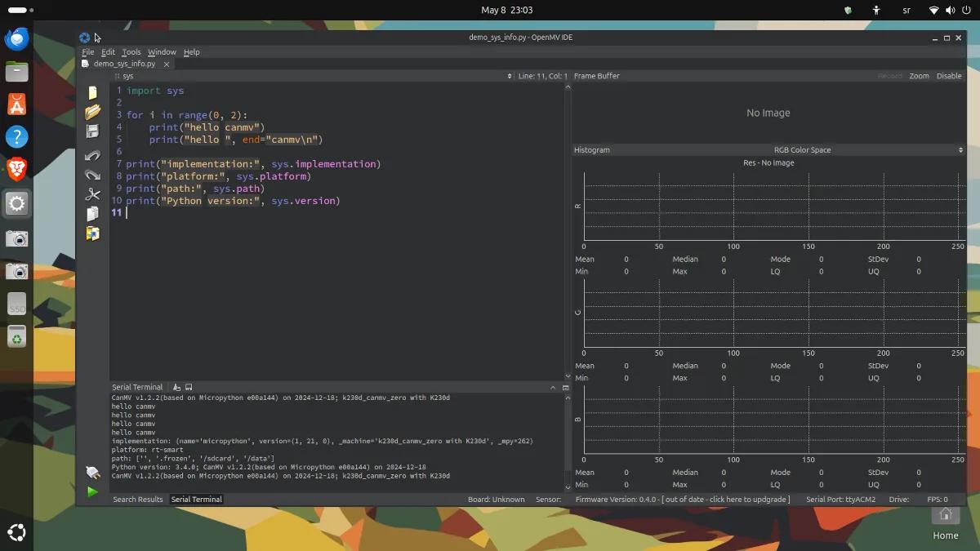Click the print("platform:", sys.platform) code line

(x=219, y=176)
